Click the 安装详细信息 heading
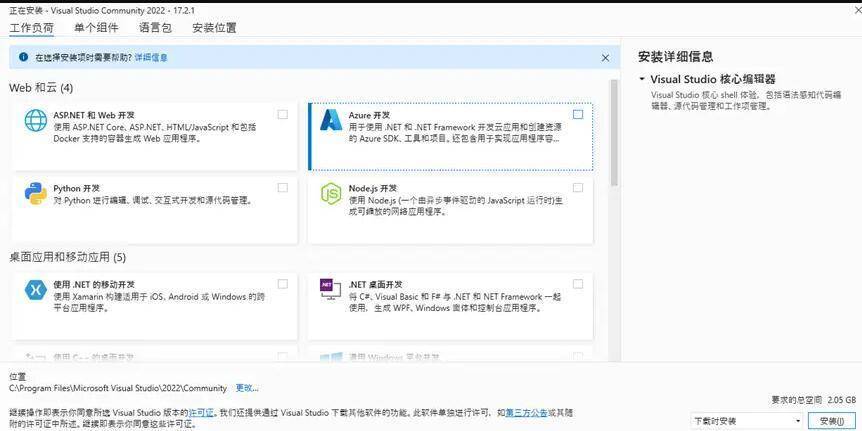This screenshot has width=862, height=431. pyautogui.click(x=676, y=56)
